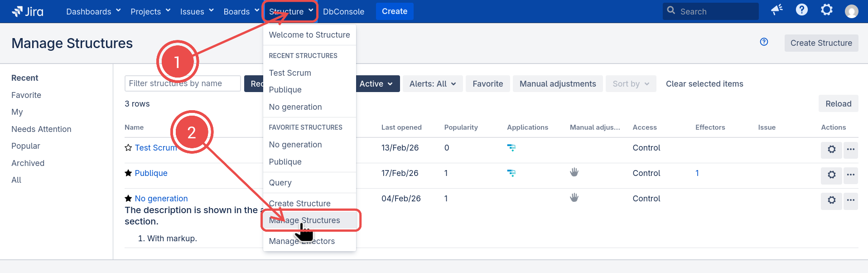Open the user profile avatar
The height and width of the screenshot is (273, 868).
852,11
